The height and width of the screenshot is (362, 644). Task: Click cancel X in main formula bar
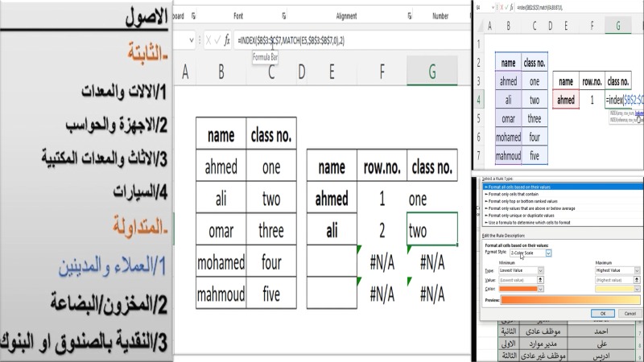click(x=208, y=40)
